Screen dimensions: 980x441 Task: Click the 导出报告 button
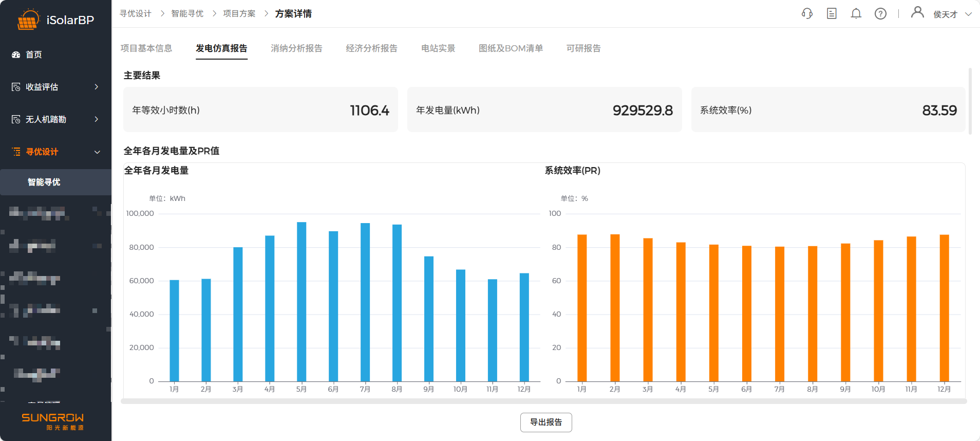[x=546, y=422]
